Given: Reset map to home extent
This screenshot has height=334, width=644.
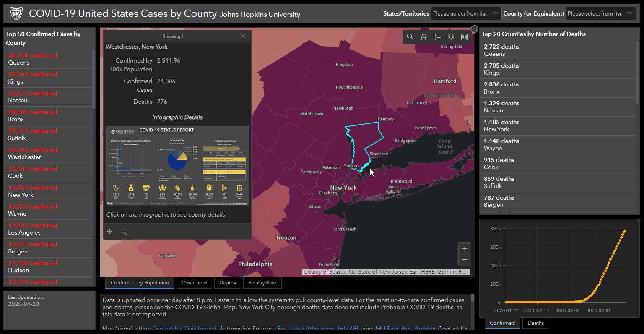Looking at the screenshot, I should click(x=424, y=37).
